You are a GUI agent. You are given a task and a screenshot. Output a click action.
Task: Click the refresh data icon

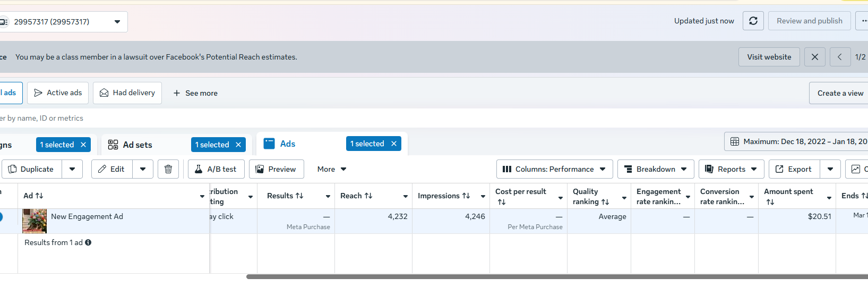(x=753, y=21)
